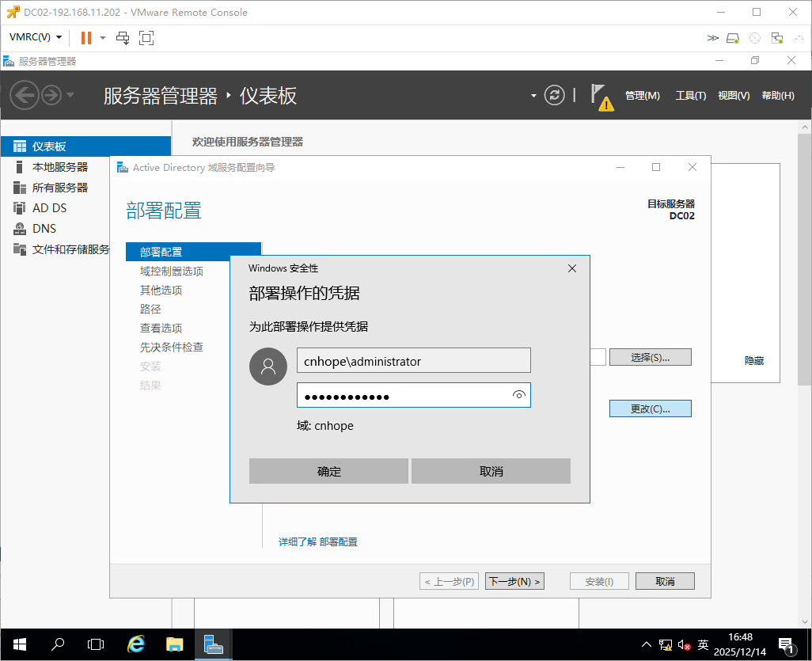The height and width of the screenshot is (661, 812).
Task: Open the notifications flag with warning
Action: [602, 97]
